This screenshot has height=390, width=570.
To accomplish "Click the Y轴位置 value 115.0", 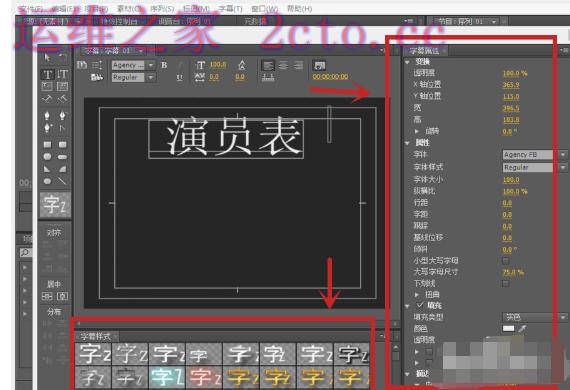I will point(511,97).
